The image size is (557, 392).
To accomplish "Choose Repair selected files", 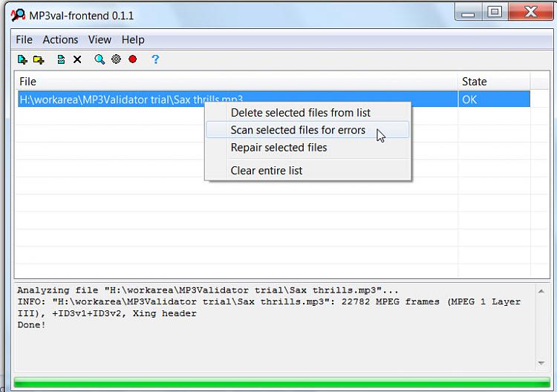I will (x=307, y=147).
